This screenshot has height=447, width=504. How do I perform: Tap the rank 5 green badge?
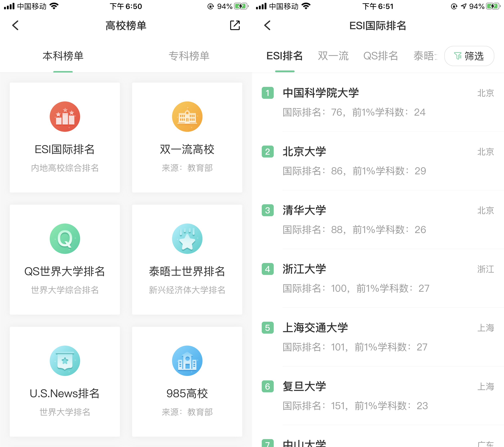[267, 328]
